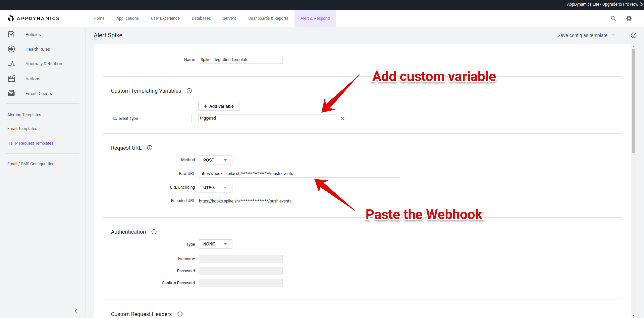Open the URL Encoding UTF-8 dropdown
Screen dimensions: 644x318
216,188
